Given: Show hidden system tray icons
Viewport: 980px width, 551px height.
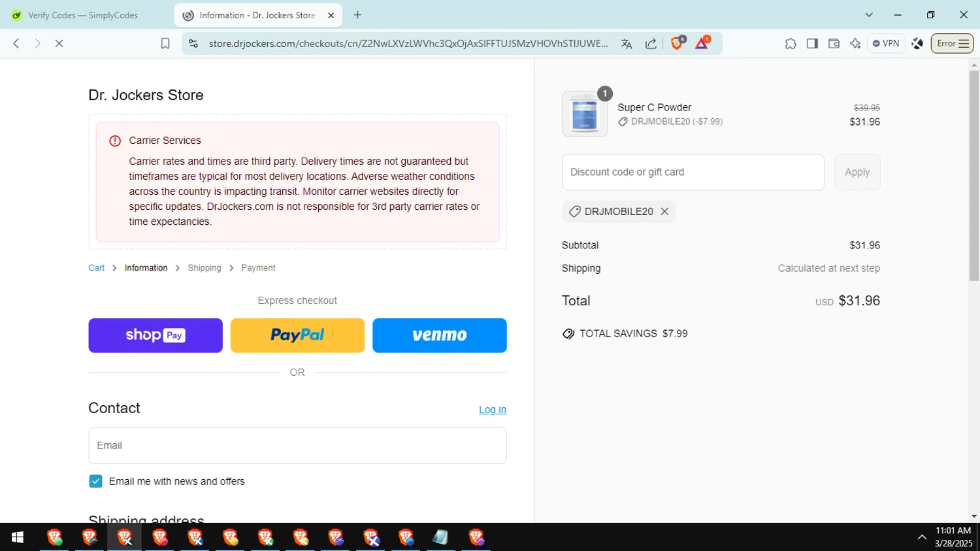Looking at the screenshot, I should (x=922, y=537).
